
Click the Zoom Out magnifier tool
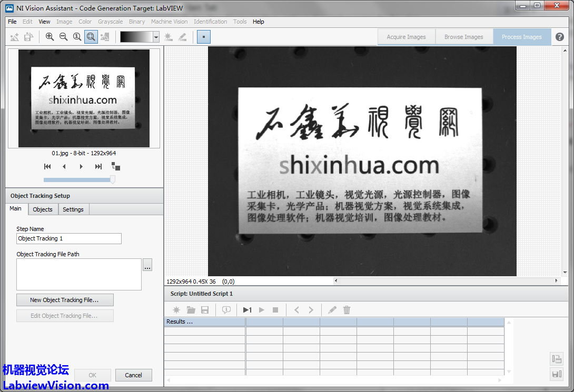(63, 37)
